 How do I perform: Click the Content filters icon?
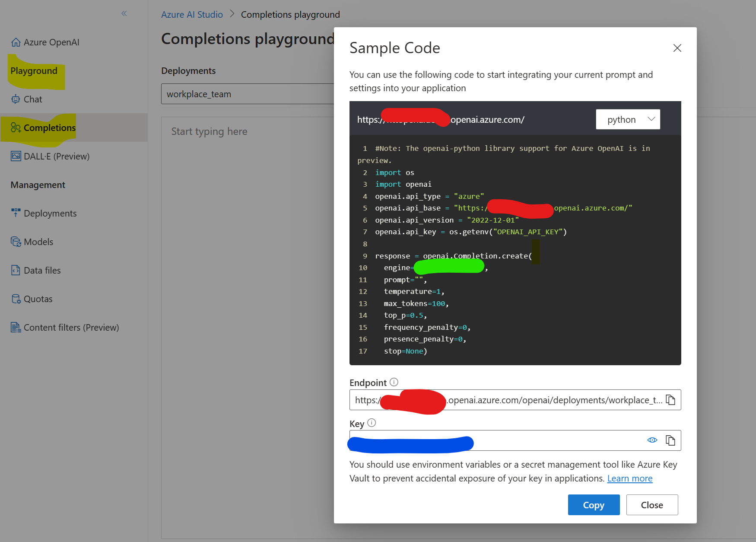[x=16, y=327]
